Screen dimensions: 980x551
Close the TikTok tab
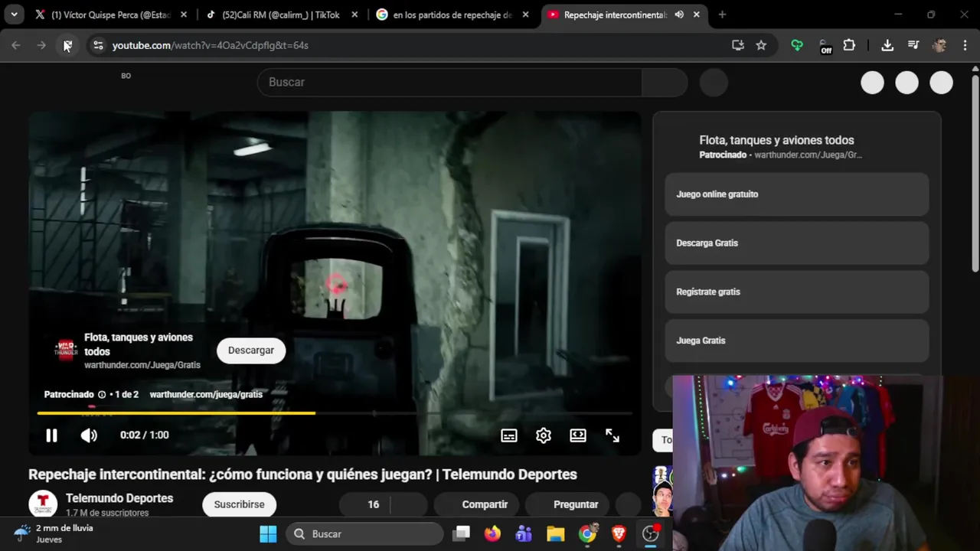point(354,15)
